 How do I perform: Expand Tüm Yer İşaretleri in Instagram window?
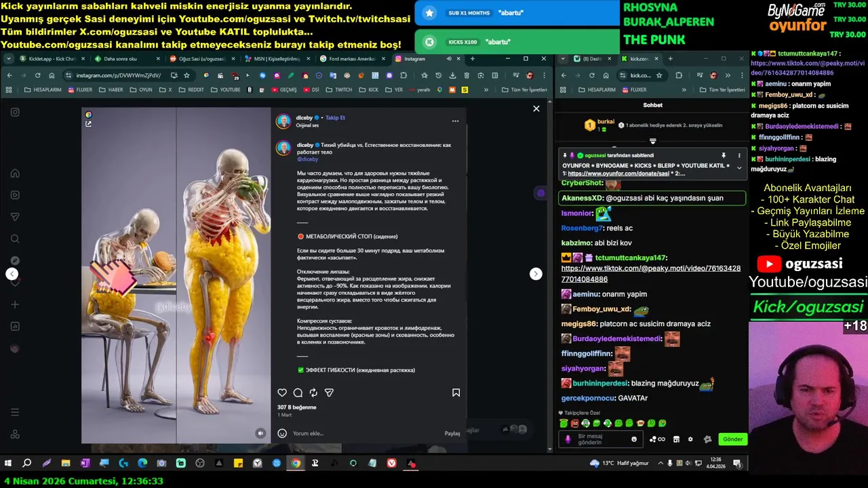coord(524,89)
